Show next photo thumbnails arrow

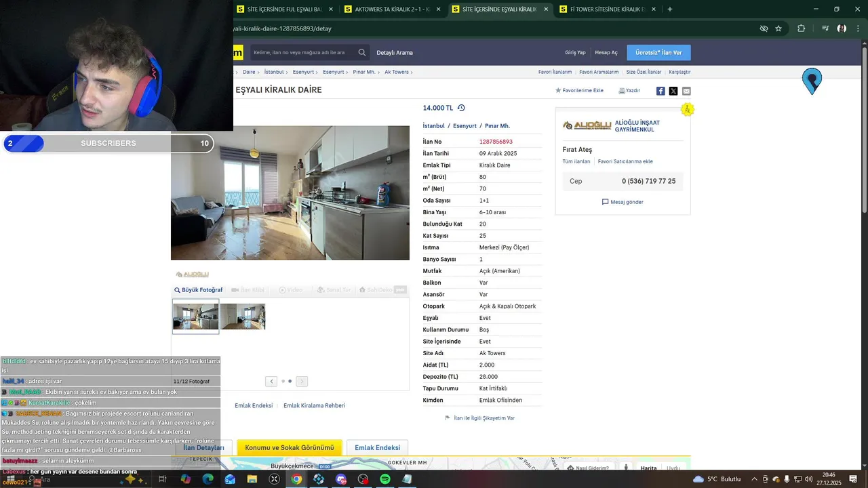[302, 381]
